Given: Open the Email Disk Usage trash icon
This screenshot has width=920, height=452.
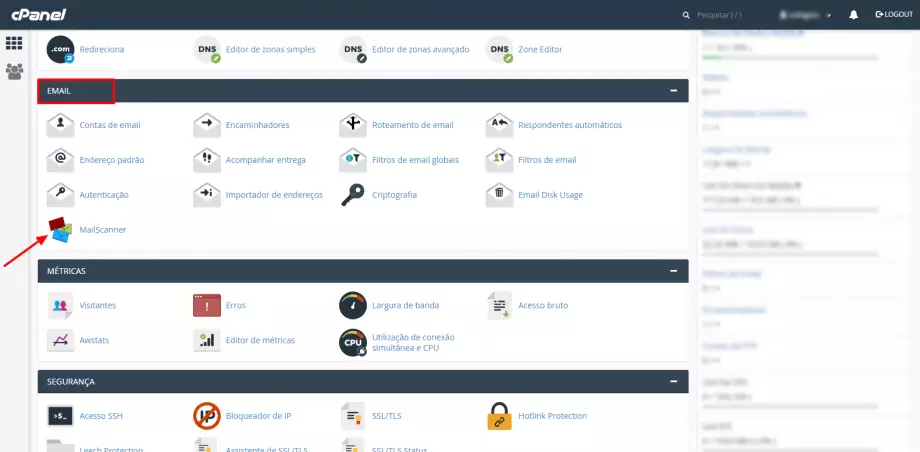Looking at the screenshot, I should [499, 194].
